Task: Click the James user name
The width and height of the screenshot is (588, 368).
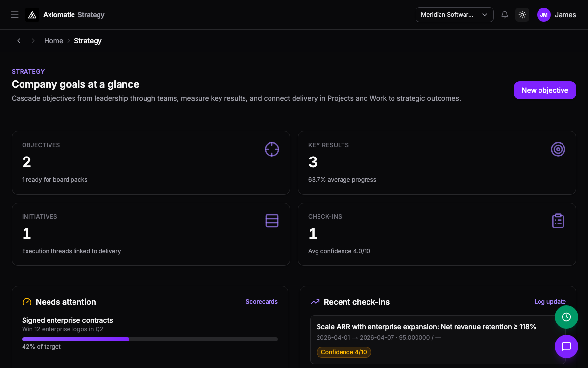Action: point(565,15)
